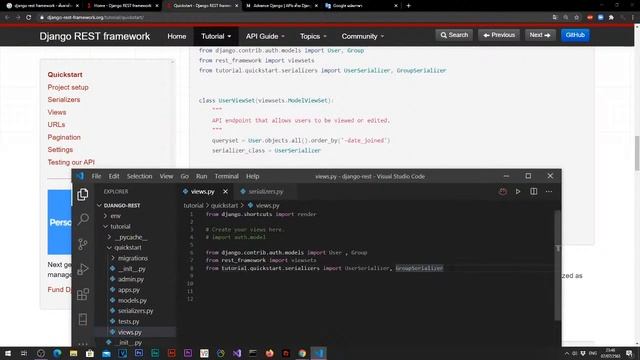
Task: Go back in browser history
Action: 7,18
